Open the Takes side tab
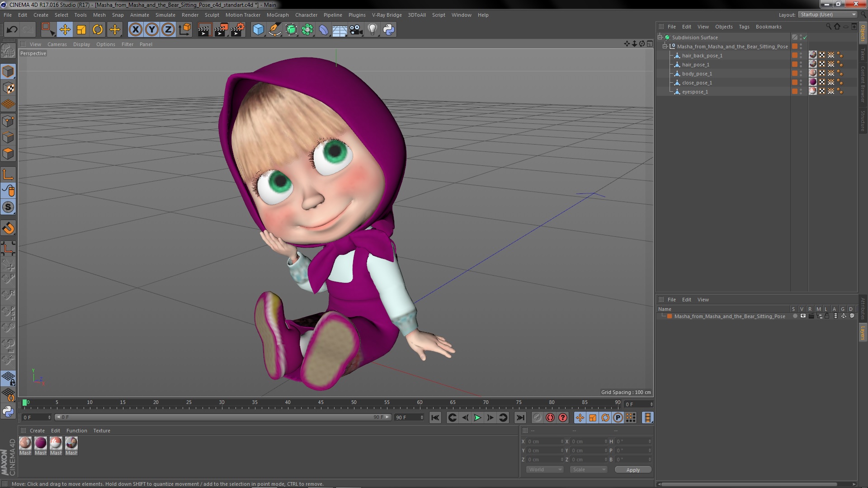The image size is (868, 488). [x=863, y=54]
